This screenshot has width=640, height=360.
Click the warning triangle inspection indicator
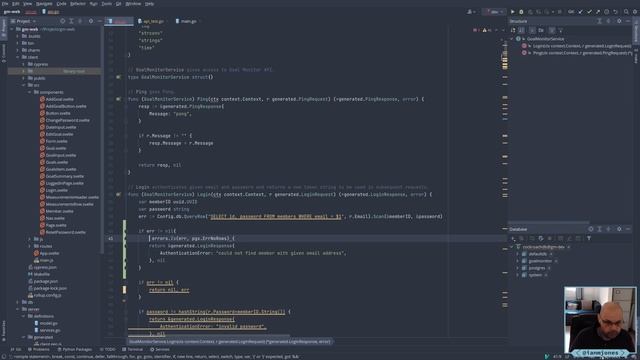484,30
